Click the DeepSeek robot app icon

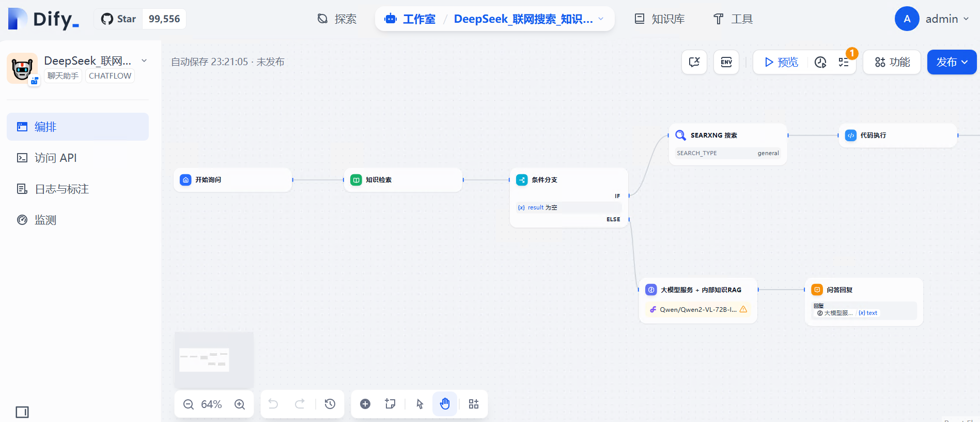(22, 68)
